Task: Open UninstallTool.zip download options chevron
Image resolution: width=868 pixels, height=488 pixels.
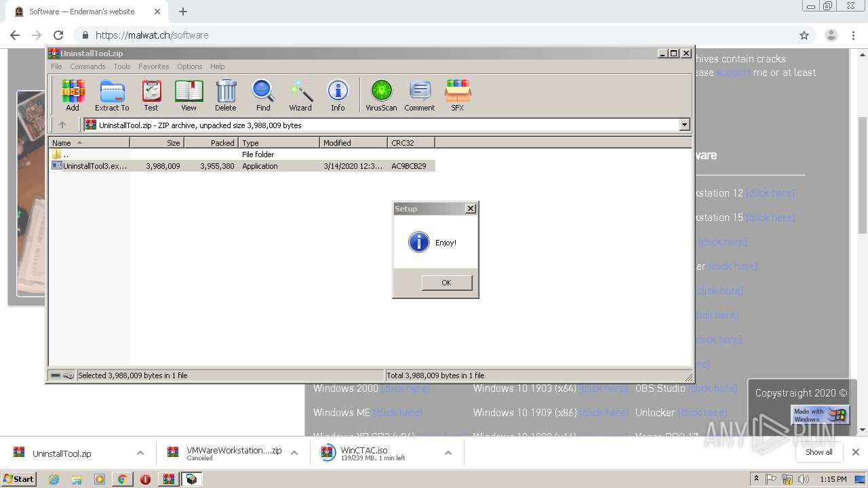Action: pos(140,453)
